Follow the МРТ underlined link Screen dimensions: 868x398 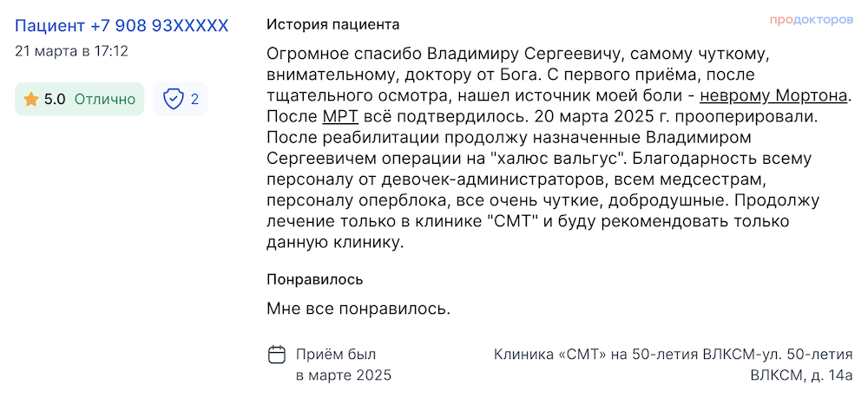coord(340,117)
